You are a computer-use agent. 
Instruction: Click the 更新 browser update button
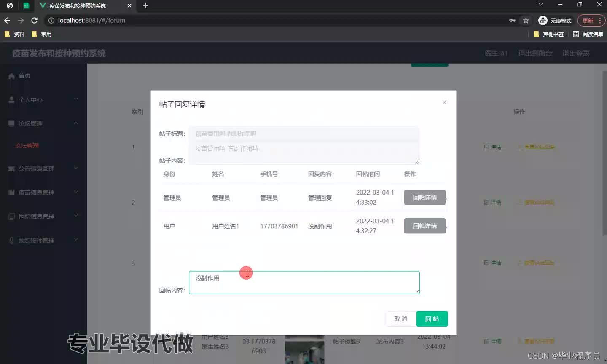(588, 20)
